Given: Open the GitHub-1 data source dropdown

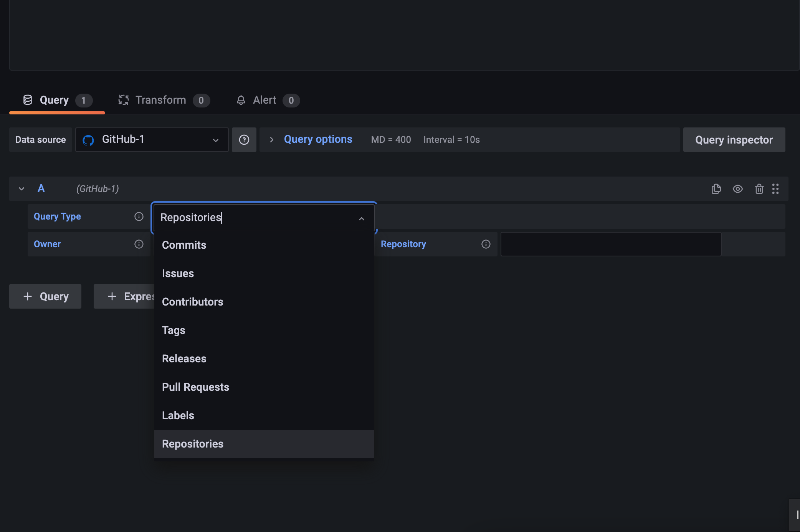Looking at the screenshot, I should 152,140.
